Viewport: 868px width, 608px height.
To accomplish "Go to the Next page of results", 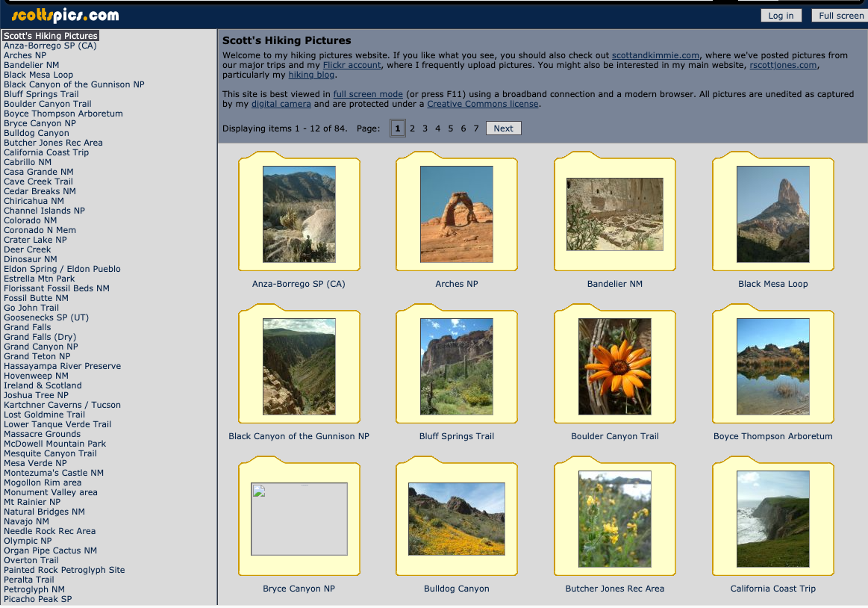I will [x=503, y=128].
